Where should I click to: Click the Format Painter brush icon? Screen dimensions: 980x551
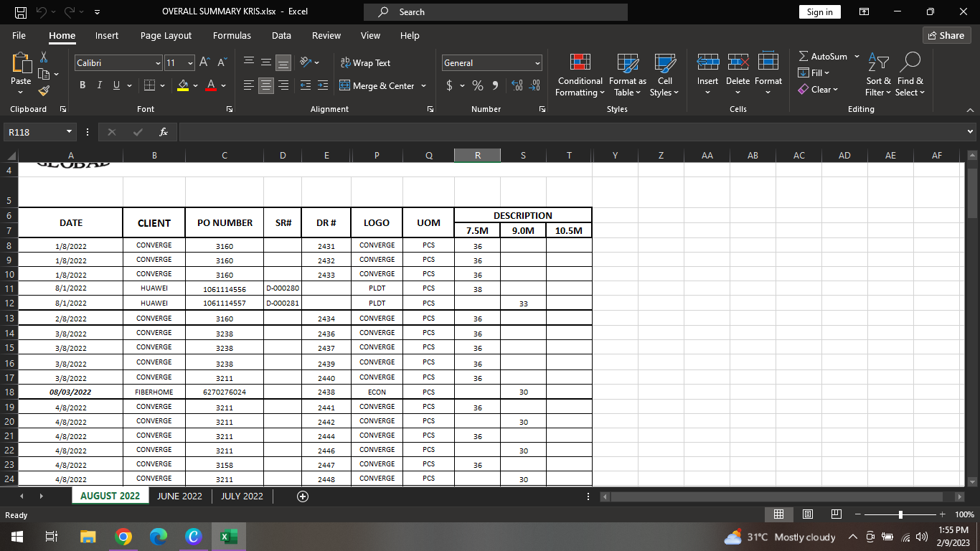coord(44,91)
